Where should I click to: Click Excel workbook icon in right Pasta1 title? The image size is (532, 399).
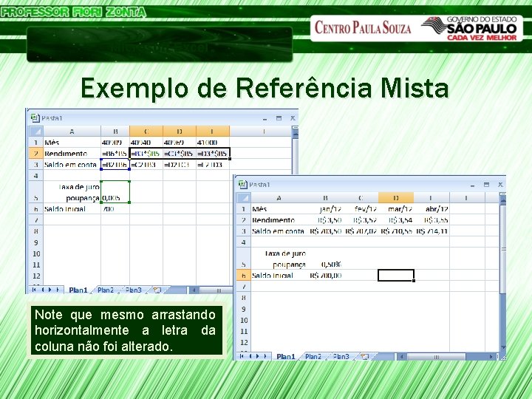[x=242, y=184]
